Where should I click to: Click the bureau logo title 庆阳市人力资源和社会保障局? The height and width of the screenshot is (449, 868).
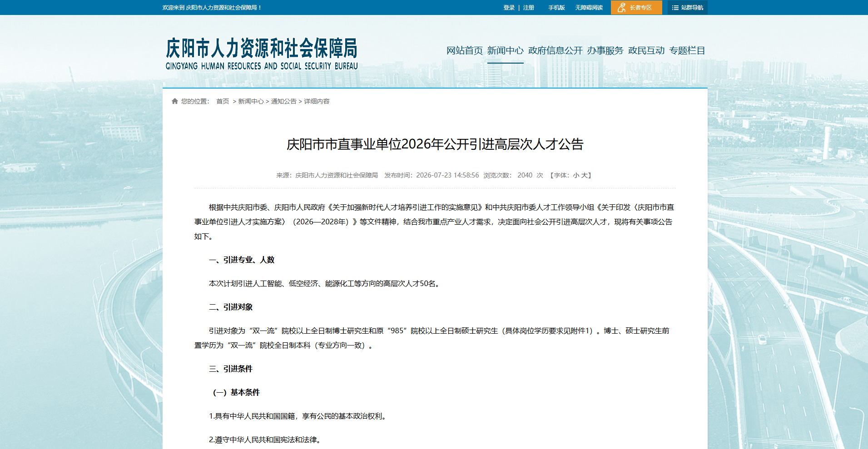coord(262,54)
